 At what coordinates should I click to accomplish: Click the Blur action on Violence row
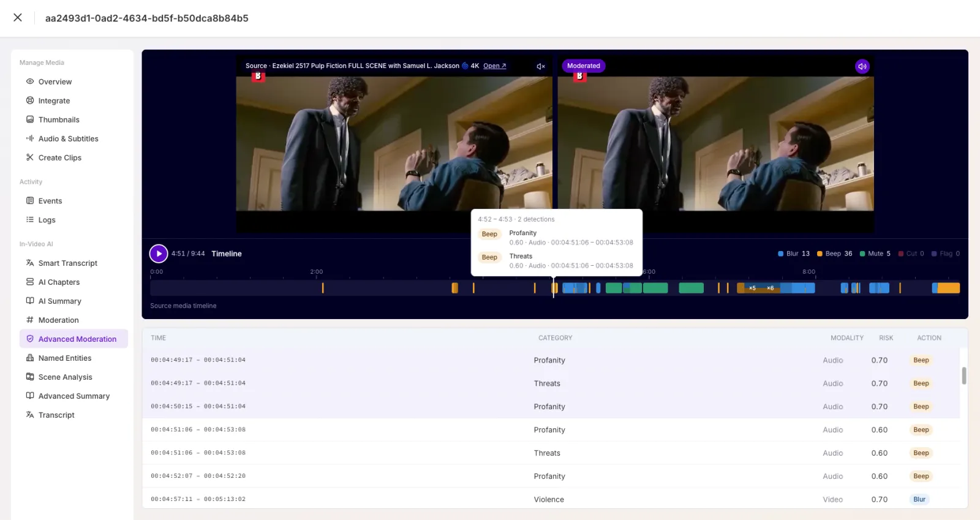(x=919, y=499)
